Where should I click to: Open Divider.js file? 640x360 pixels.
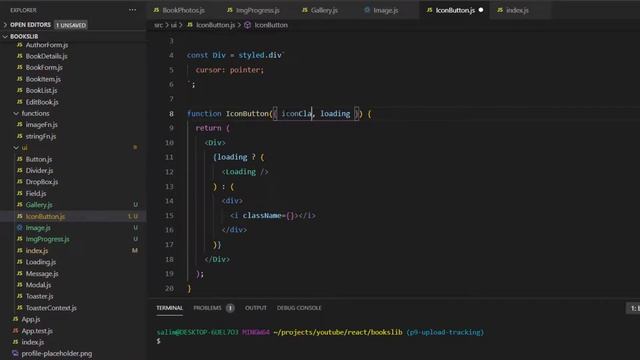[39, 171]
